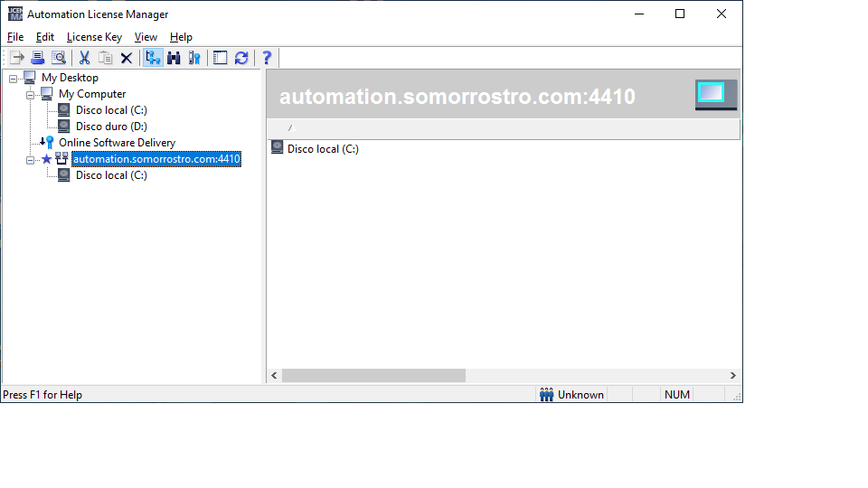Click the right scroll arrow of horizontal scrollbar
The width and height of the screenshot is (868, 488).
[x=733, y=375]
